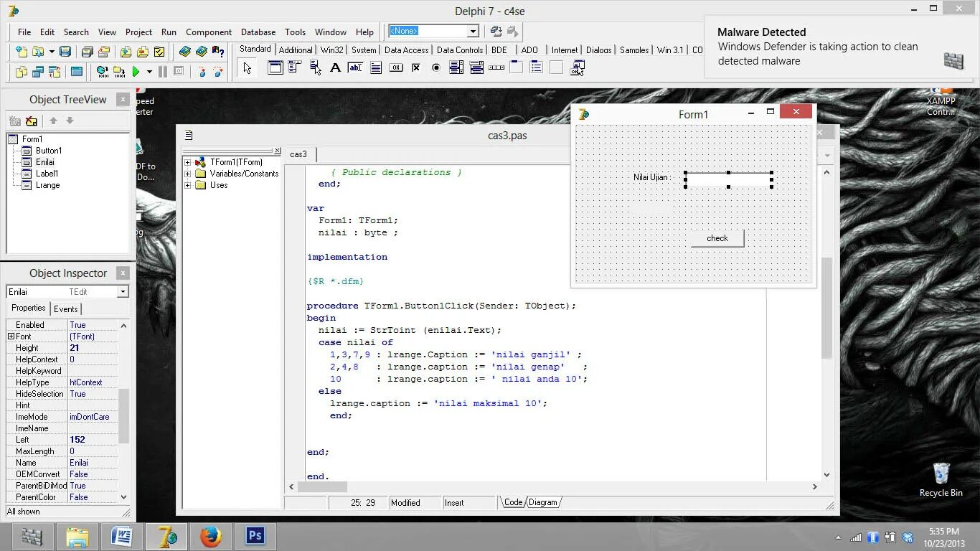Click the Run green arrow icon
This screenshot has width=980, height=551.
click(136, 71)
